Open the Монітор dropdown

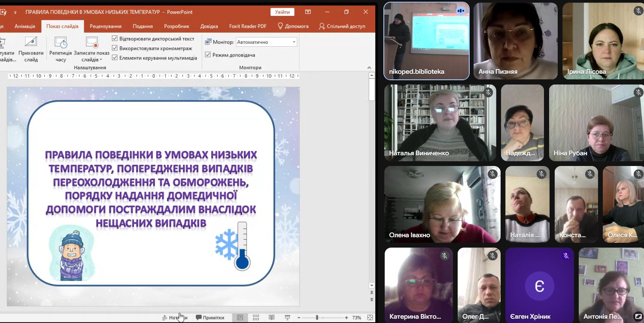click(294, 42)
